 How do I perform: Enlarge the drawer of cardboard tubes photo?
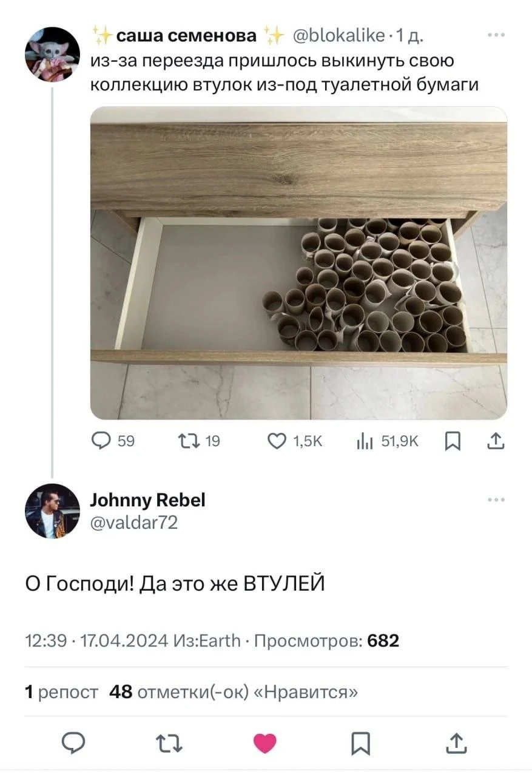[x=298, y=263]
